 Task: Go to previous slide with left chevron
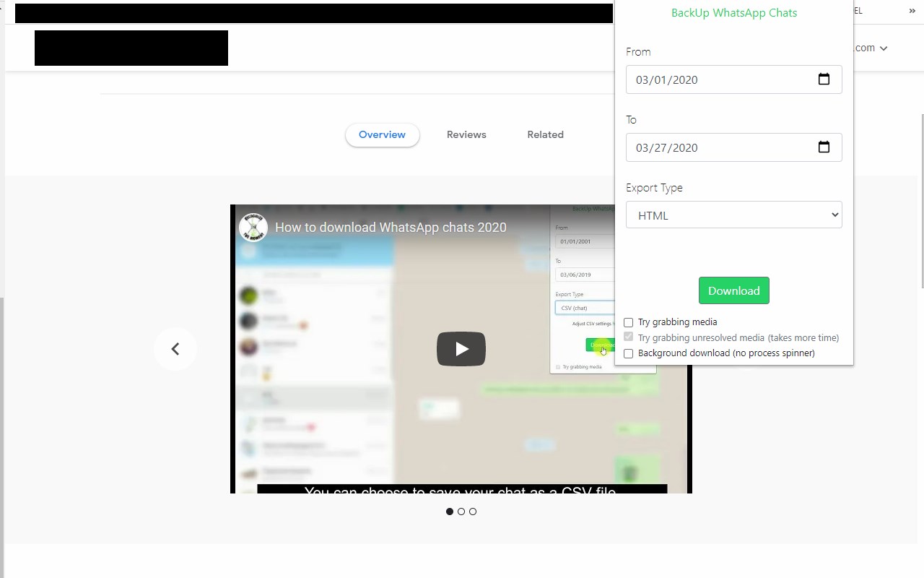coord(175,349)
